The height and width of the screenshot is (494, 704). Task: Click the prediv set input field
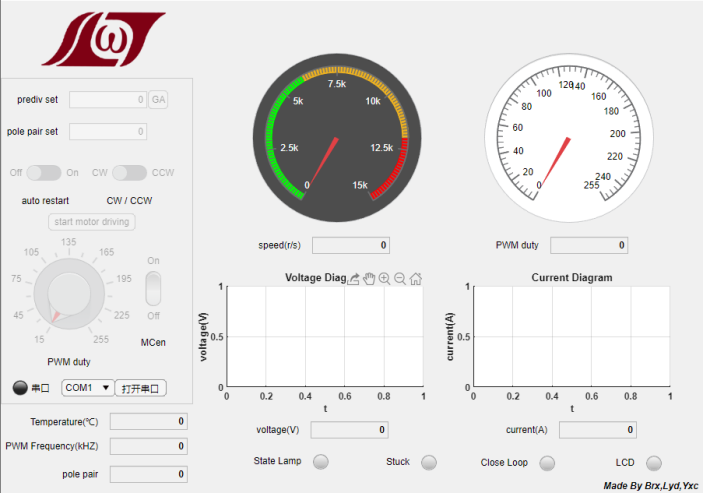pyautogui.click(x=107, y=100)
